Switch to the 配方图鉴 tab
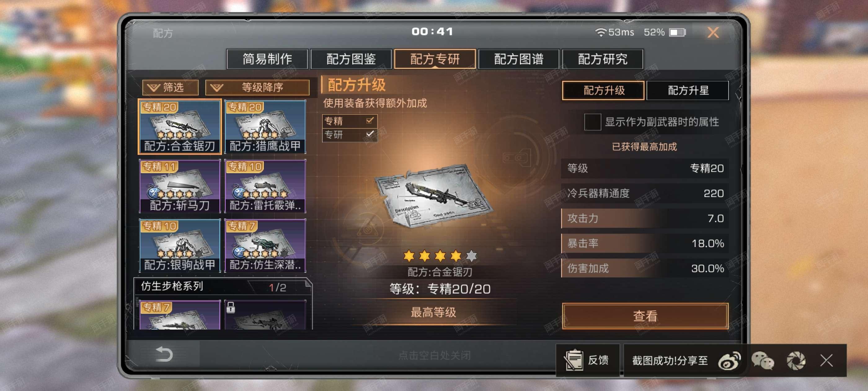The height and width of the screenshot is (391, 868). click(x=351, y=59)
